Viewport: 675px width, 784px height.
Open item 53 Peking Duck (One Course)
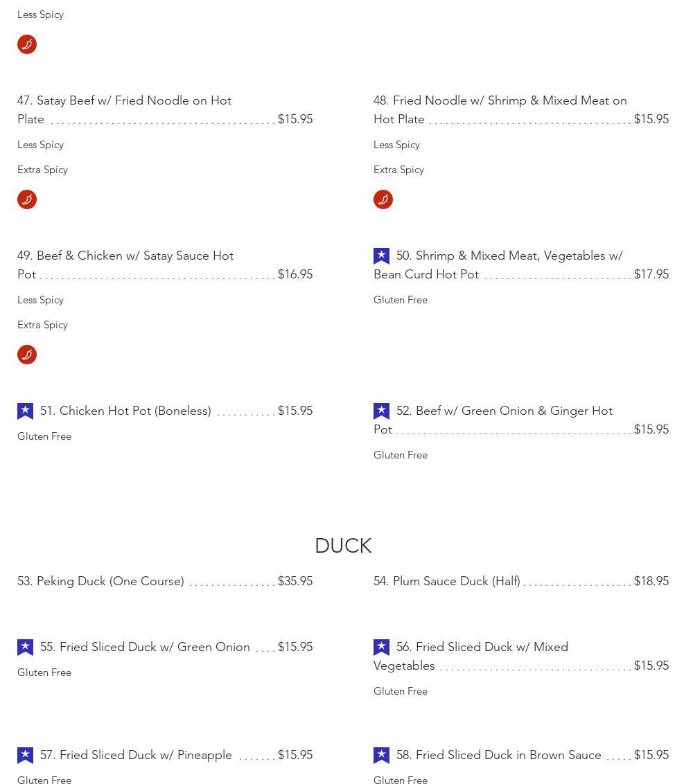[100, 581]
